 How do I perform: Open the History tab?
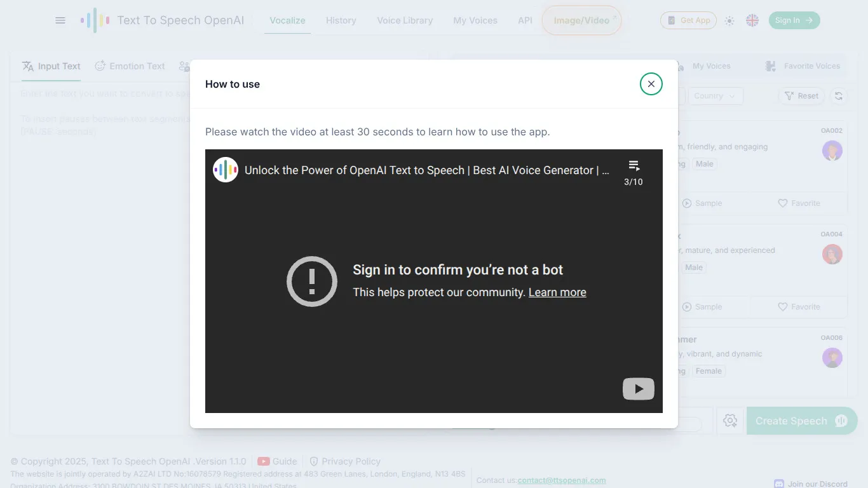tap(341, 20)
